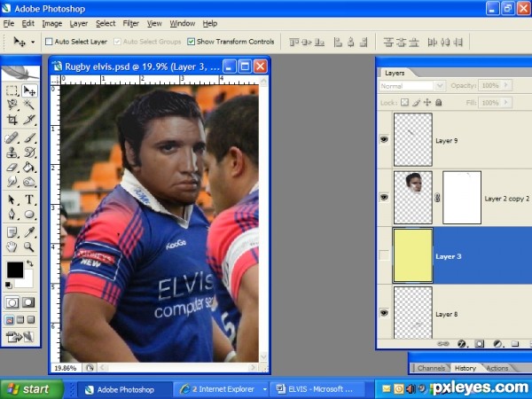Viewport: 532px width, 399px height.
Task: Switch to Quick Mask mode
Action: (28, 302)
